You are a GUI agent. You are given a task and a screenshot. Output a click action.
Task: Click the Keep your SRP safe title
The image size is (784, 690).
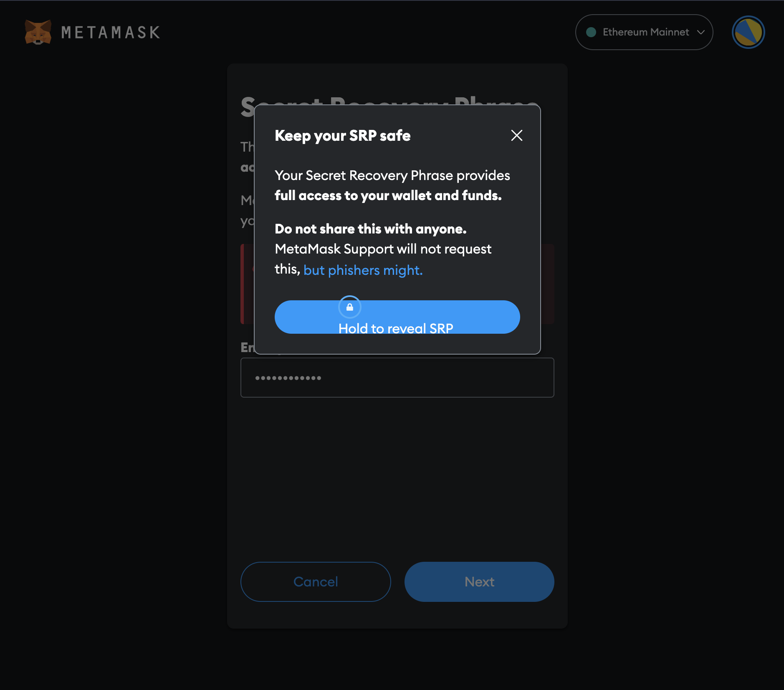pos(342,135)
